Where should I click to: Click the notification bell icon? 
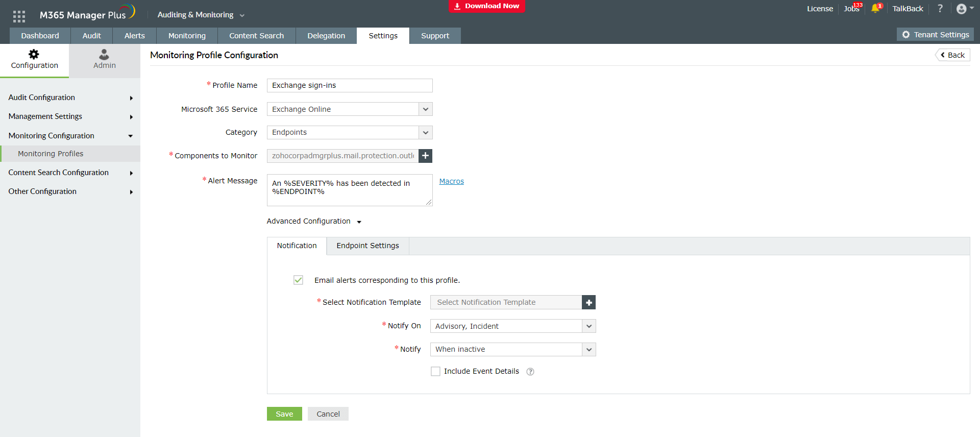coord(876,8)
